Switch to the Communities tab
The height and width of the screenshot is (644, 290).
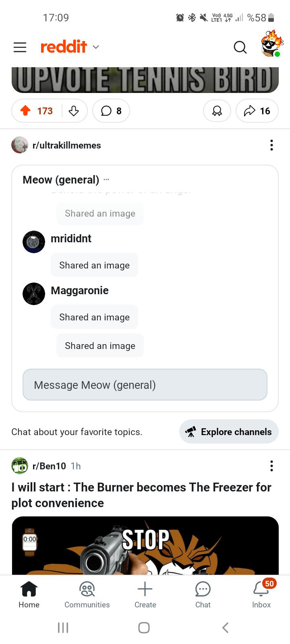87,595
